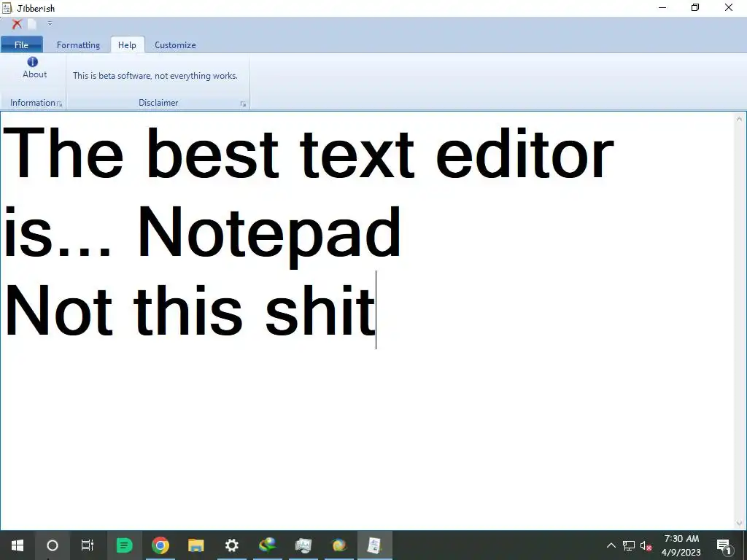This screenshot has height=560, width=747.
Task: Switch to the Customize tab
Action: pos(175,44)
